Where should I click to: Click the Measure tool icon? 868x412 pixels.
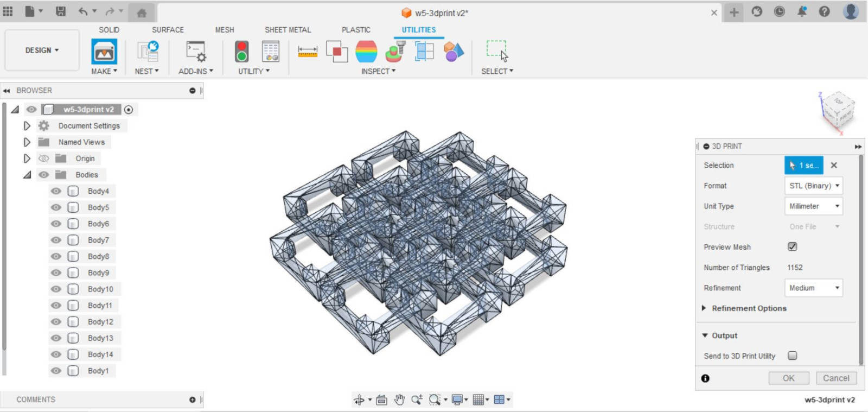(308, 52)
